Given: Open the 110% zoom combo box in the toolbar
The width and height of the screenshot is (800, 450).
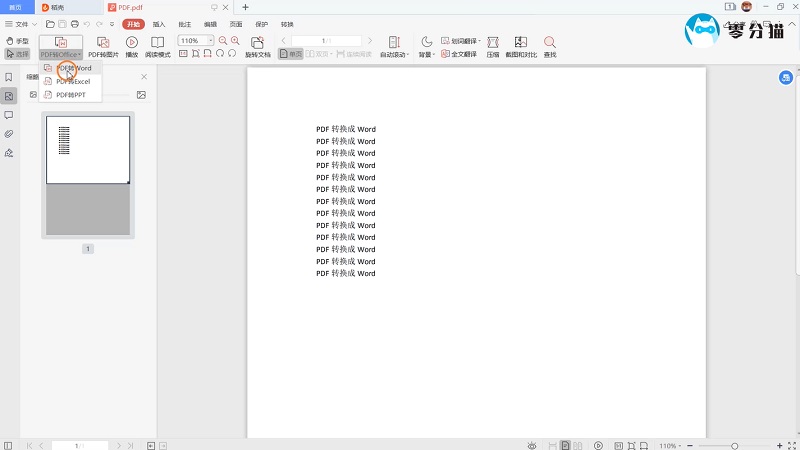Looking at the screenshot, I should [196, 40].
